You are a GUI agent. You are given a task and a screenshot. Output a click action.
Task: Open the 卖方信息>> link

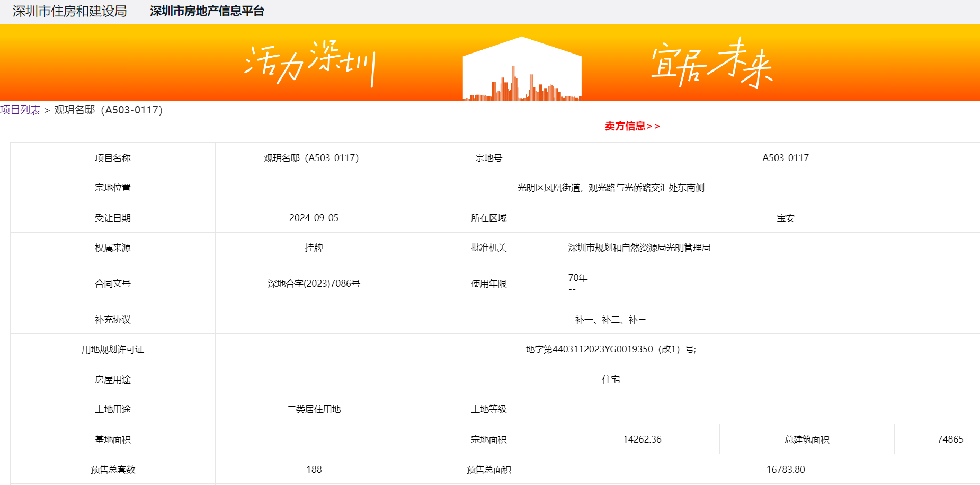pyautogui.click(x=632, y=126)
